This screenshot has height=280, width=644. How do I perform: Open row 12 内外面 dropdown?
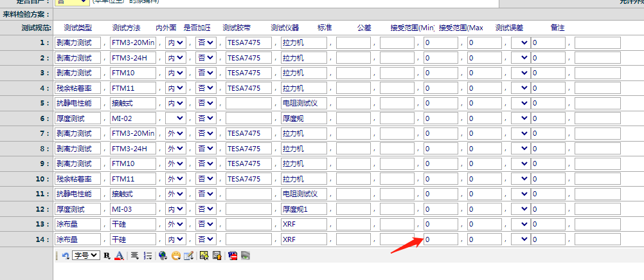click(x=176, y=209)
